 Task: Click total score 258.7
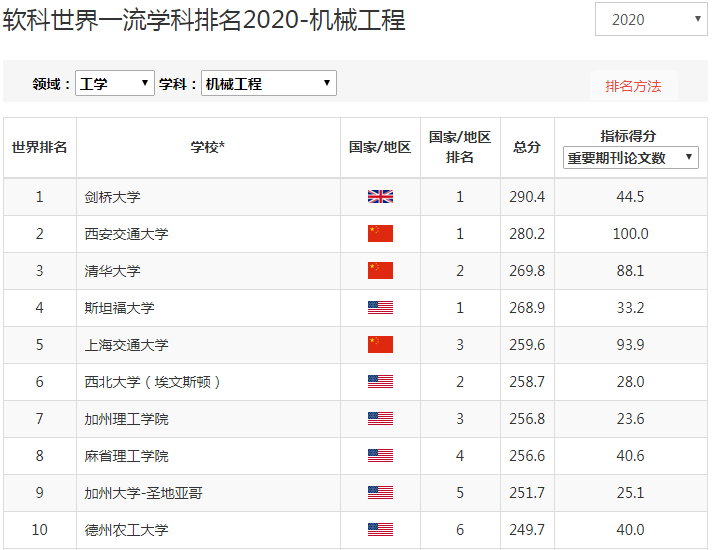(527, 382)
